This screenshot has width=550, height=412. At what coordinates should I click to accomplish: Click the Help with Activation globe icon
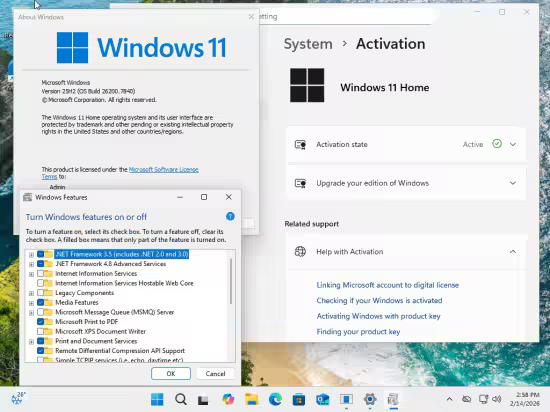click(x=300, y=251)
